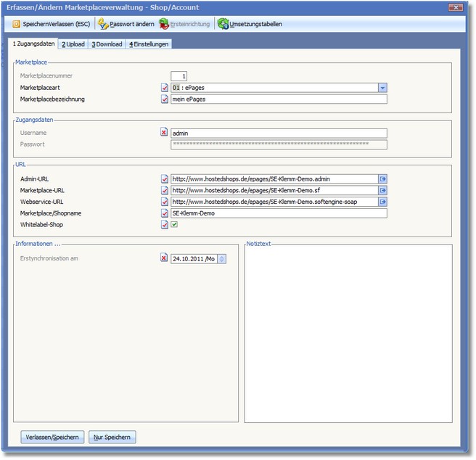The width and height of the screenshot is (476, 460).
Task: Toggle the Whitelabel-Shop checkbox
Action: click(x=175, y=225)
